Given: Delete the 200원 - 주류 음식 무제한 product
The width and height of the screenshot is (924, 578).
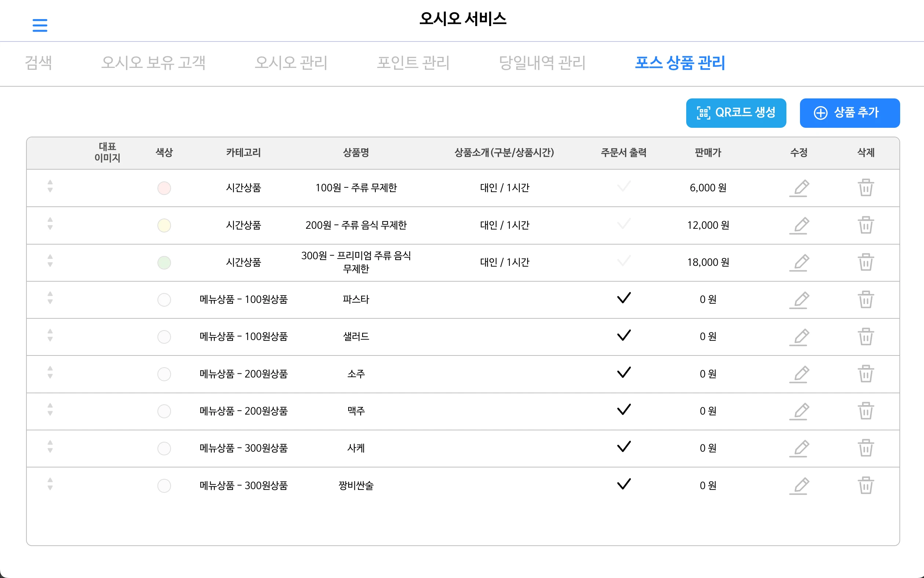Looking at the screenshot, I should [x=866, y=225].
